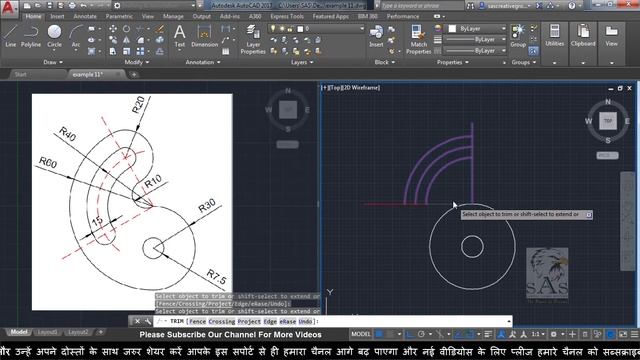This screenshot has width=640, height=360.
Task: Click the Line tool button
Action: tap(11, 36)
